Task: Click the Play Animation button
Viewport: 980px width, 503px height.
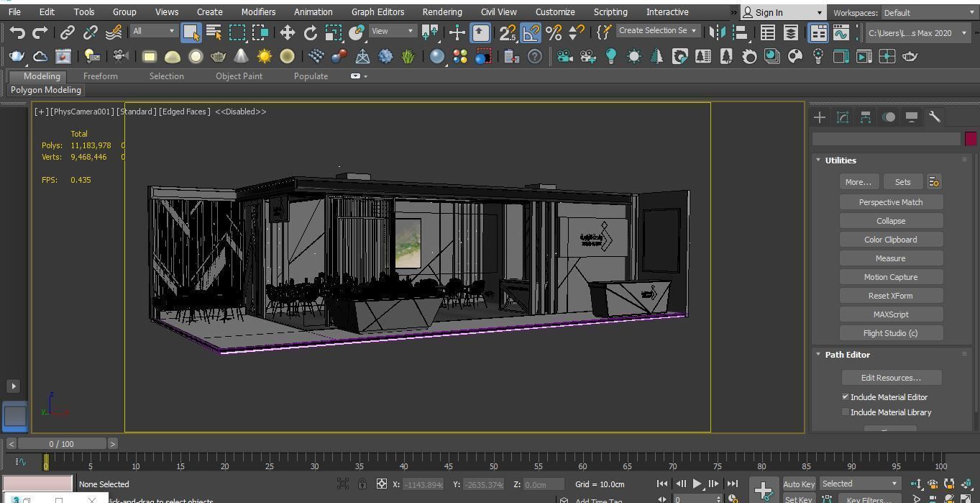Action: click(x=697, y=484)
